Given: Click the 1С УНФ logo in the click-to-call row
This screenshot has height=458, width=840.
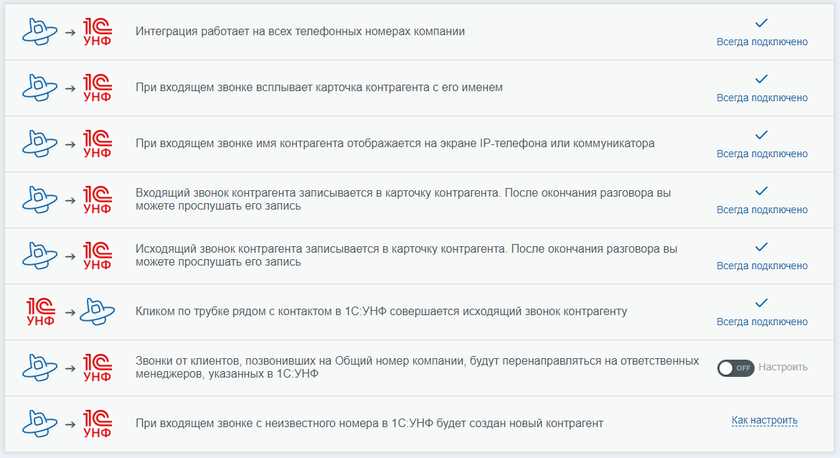Looking at the screenshot, I should click(39, 311).
